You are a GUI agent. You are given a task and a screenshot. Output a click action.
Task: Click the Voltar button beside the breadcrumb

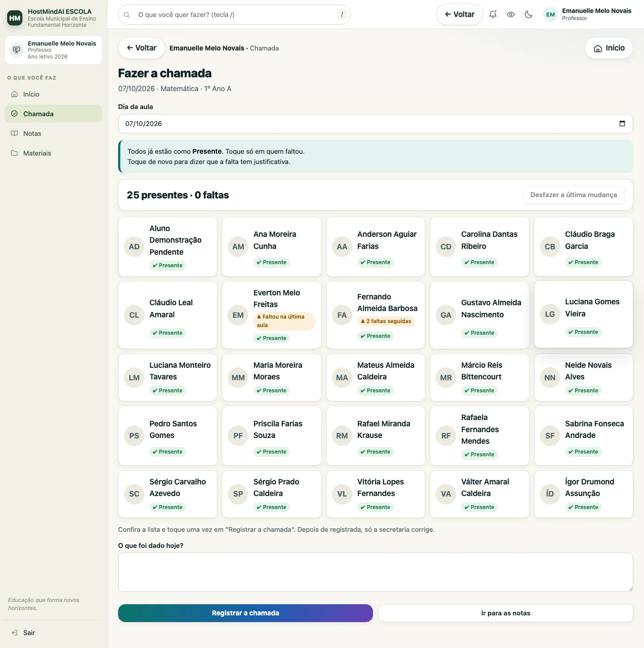(141, 48)
